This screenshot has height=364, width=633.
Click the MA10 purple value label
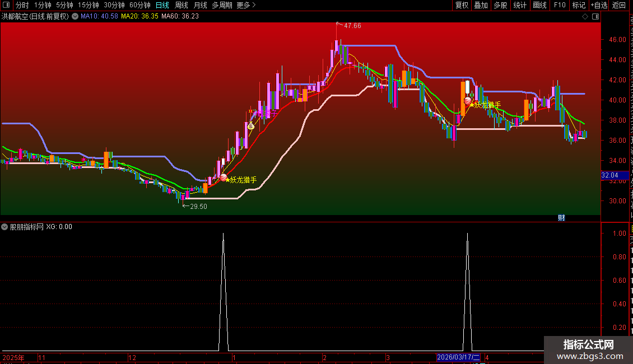(x=99, y=17)
